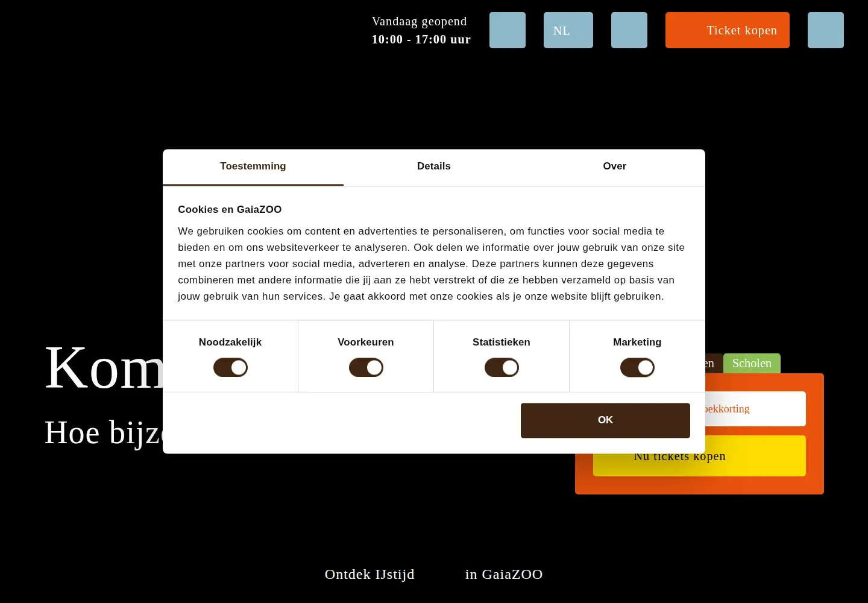Toggle the Noodzakelijk cookie switch
Image resolution: width=868 pixels, height=603 pixels.
(230, 367)
